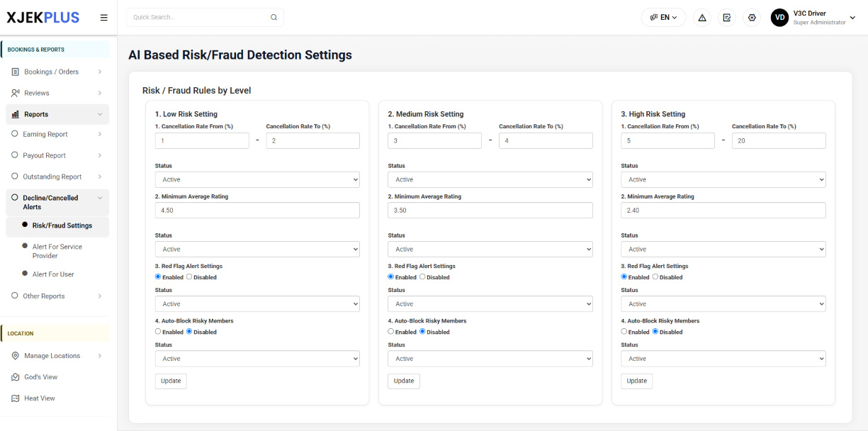Enable Auto-Block Risky Members in Medium Risk
The width and height of the screenshot is (868, 431).
point(391,332)
